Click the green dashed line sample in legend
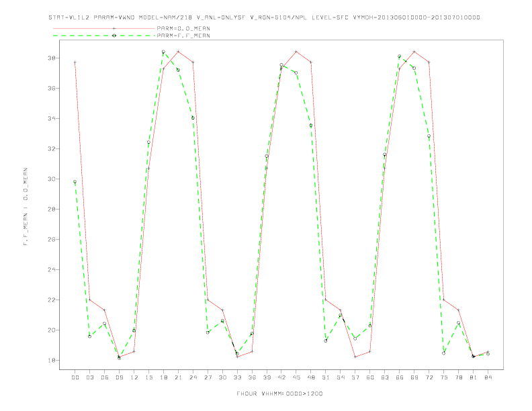This screenshot has width=532, height=411. pos(104,36)
